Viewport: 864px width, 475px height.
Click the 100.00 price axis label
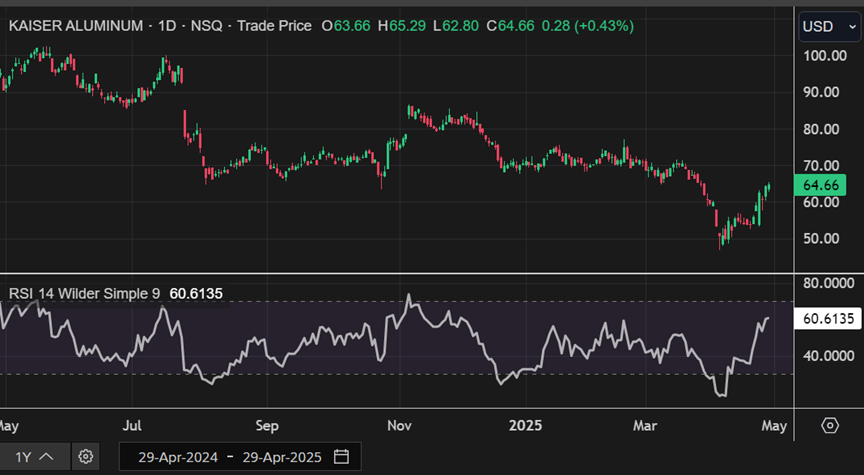tap(825, 55)
